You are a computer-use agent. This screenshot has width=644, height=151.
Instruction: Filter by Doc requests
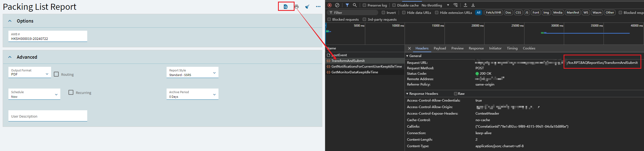coord(508,12)
